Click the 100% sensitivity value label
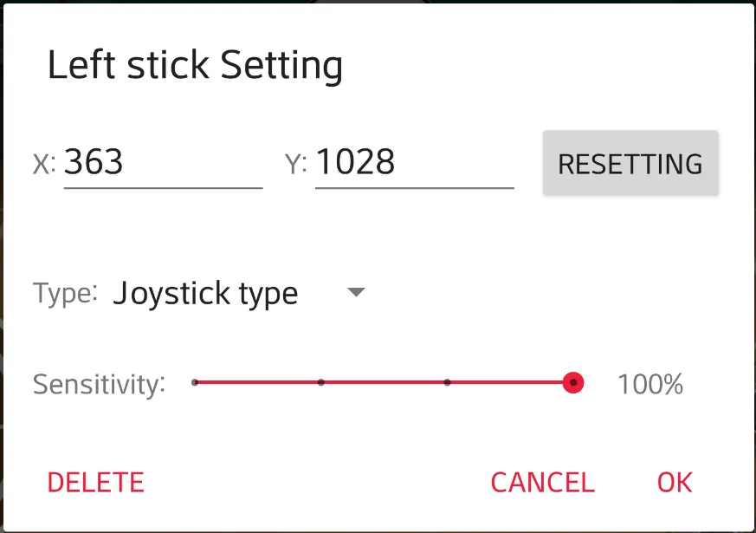The image size is (756, 533). (650, 384)
